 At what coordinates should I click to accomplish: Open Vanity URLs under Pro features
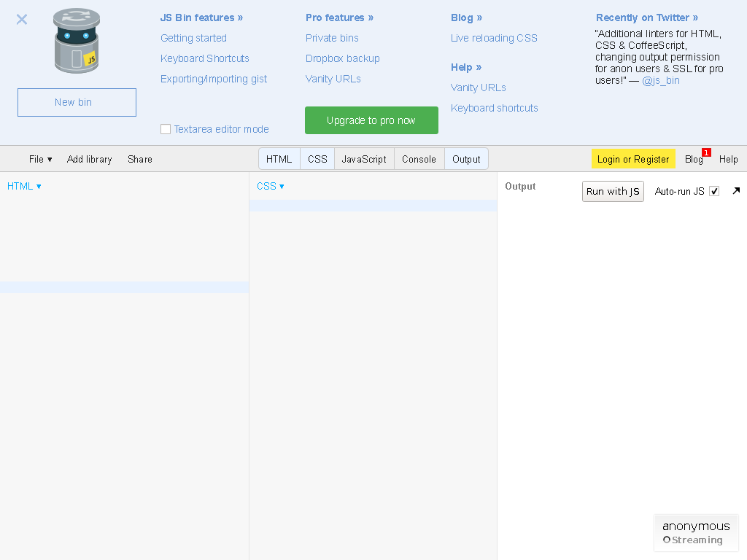click(x=333, y=79)
